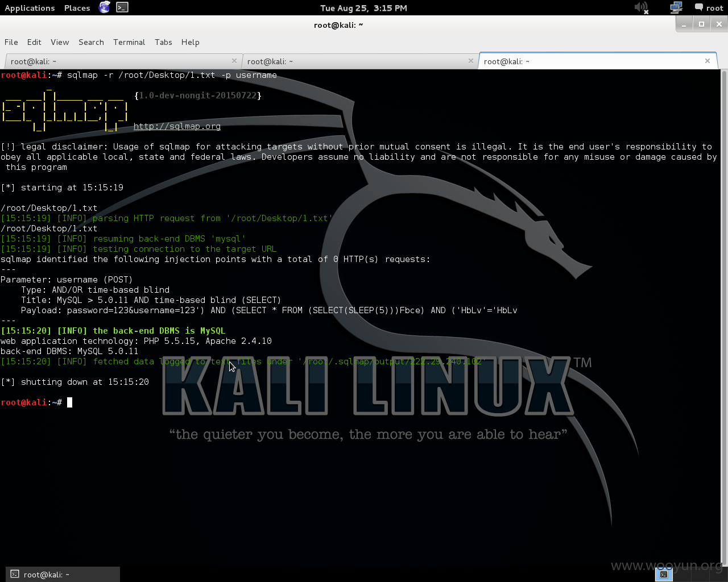
Task: Switch to the first root@kali tab
Action: click(122, 61)
